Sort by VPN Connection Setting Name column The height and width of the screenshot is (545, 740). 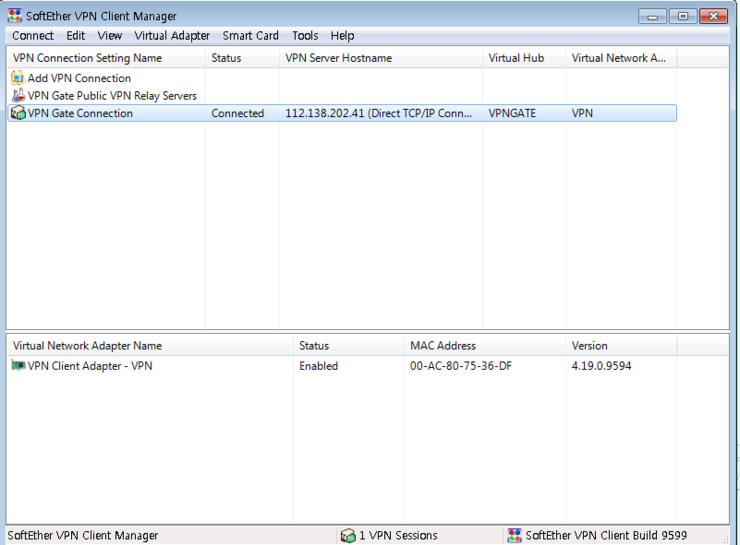[107, 58]
